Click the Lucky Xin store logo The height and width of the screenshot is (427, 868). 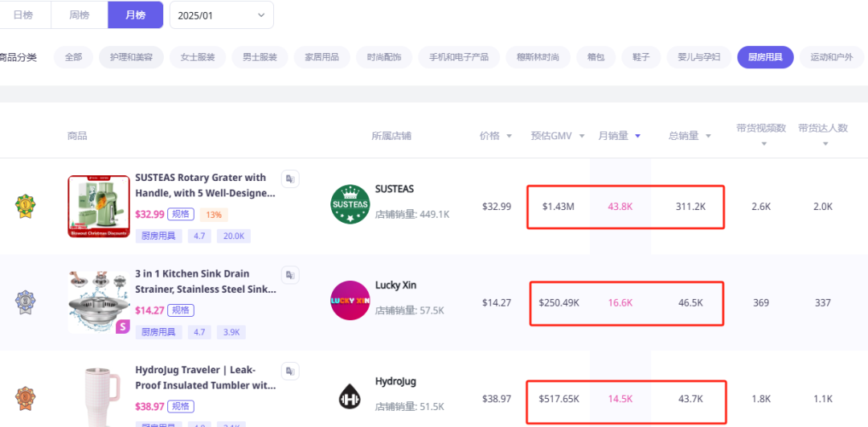(350, 301)
